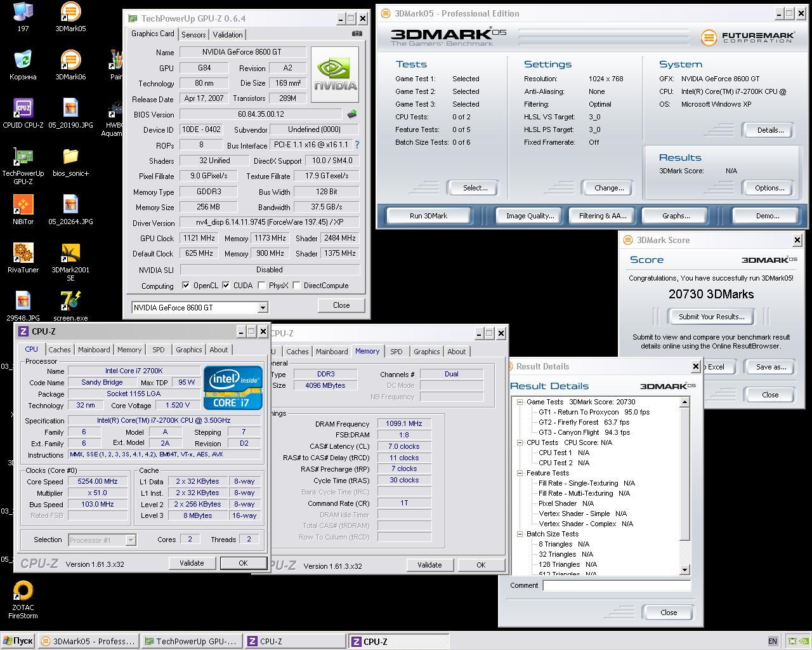
Task: Open the Mainboard tab in CPU-Z
Action: (x=94, y=350)
